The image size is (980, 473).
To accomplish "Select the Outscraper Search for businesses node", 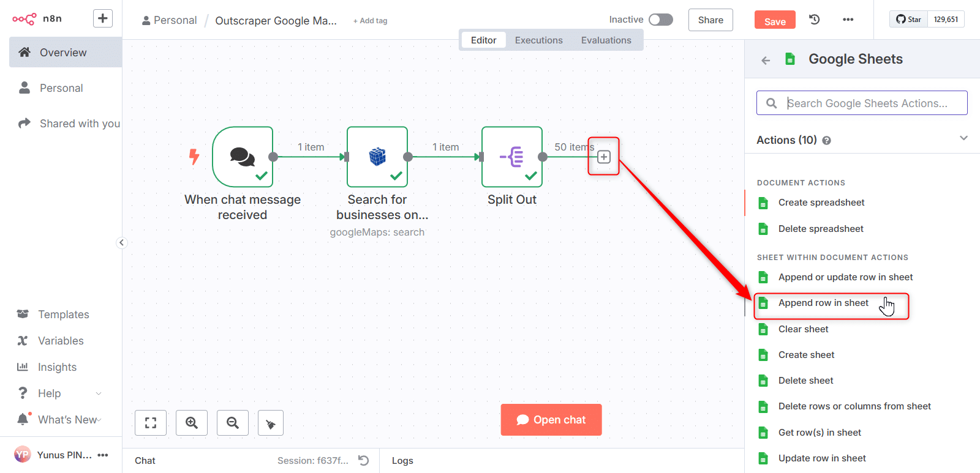I will (377, 157).
